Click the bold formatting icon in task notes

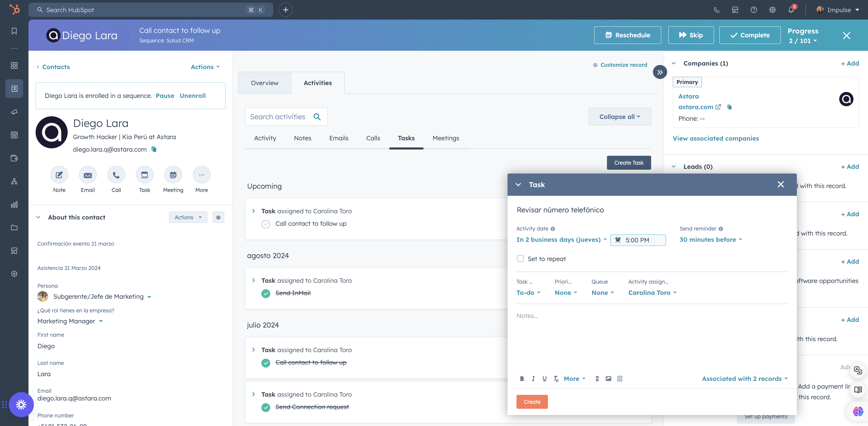[x=522, y=379]
